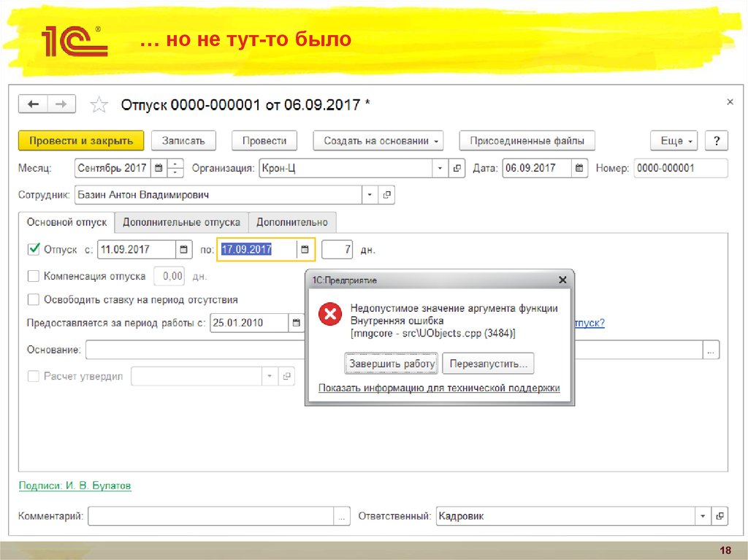Enable the Компенсация отпуска checkbox
Viewport: 748px width, 560px height.
32,276
